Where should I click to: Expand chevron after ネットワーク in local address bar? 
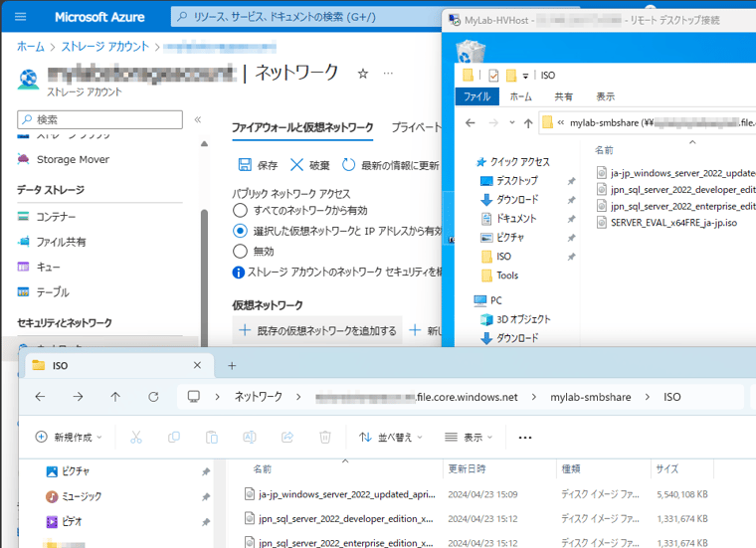[298, 397]
